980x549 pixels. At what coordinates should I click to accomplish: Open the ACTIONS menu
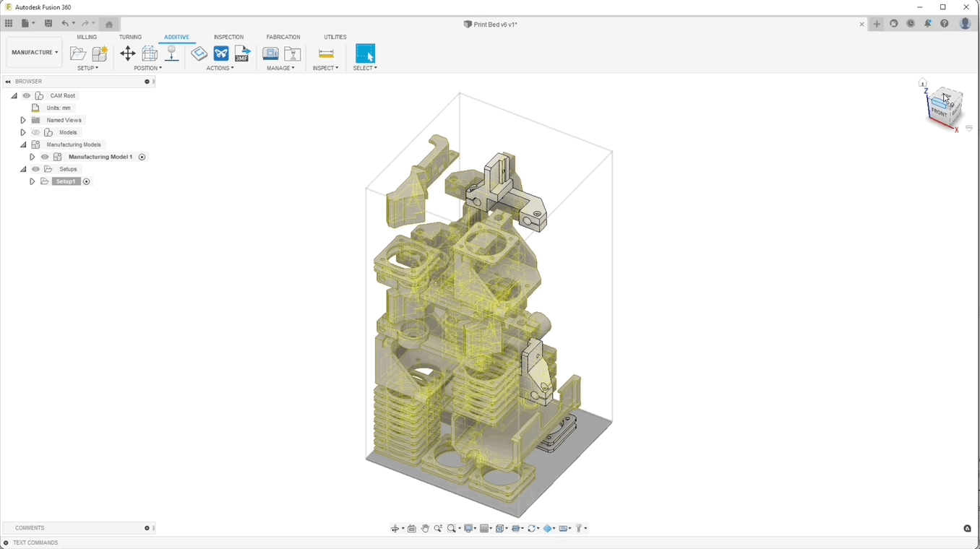coord(220,69)
